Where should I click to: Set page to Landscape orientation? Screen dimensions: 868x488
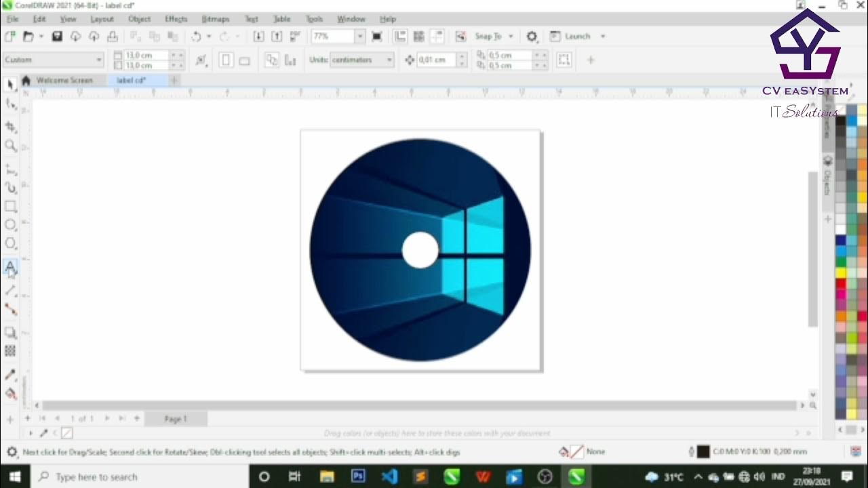244,60
